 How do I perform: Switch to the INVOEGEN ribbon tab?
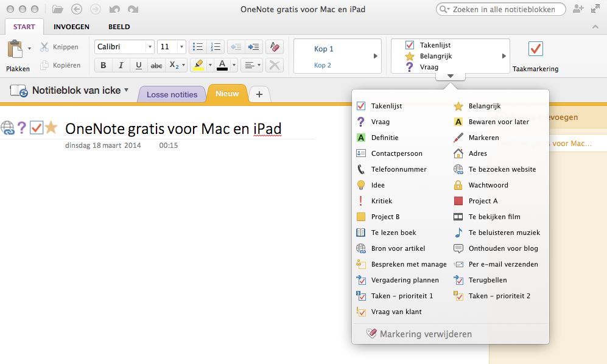71,27
